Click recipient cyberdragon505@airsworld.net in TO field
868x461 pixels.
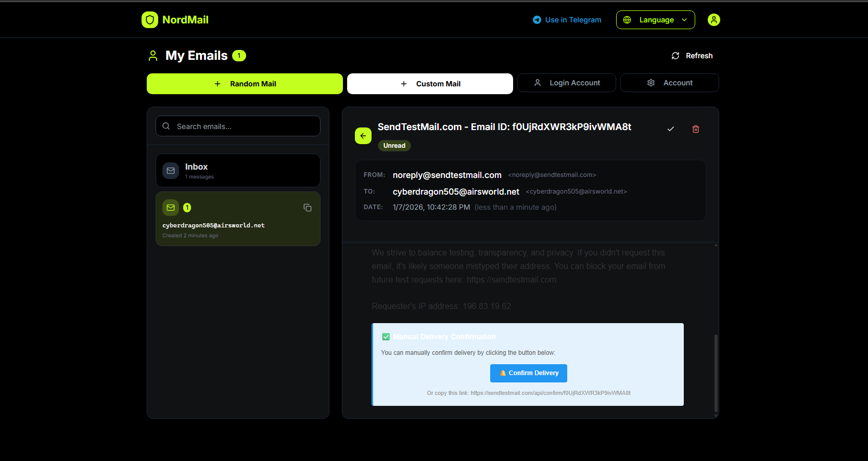[x=456, y=192]
